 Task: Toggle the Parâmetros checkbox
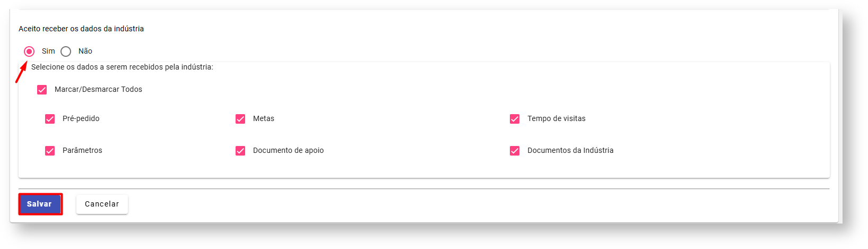pyautogui.click(x=50, y=151)
